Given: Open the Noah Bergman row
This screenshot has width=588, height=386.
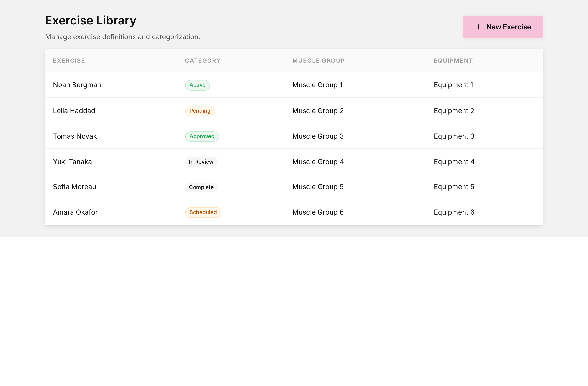Looking at the screenshot, I should pos(294,85).
